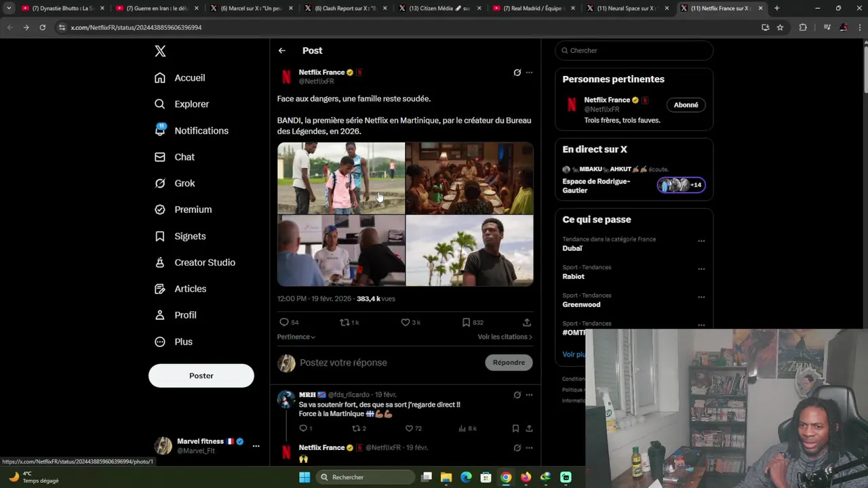Click the Greenwood trending topic
This screenshot has width=868, height=488.
pos(581,305)
